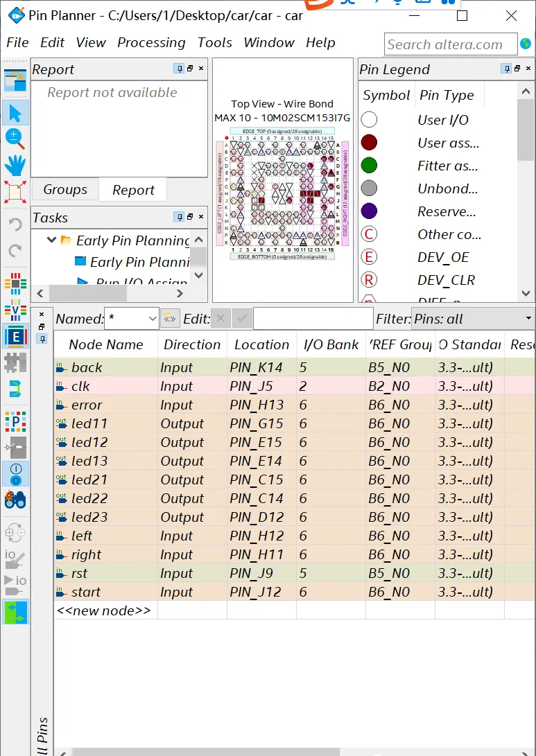Select the PIN_J5 location cell

261,386
